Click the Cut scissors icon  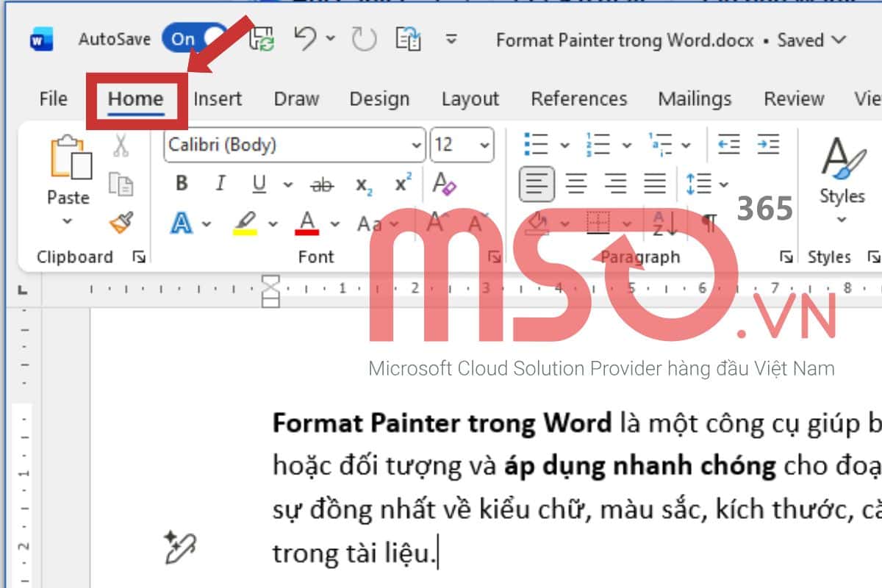tap(121, 145)
